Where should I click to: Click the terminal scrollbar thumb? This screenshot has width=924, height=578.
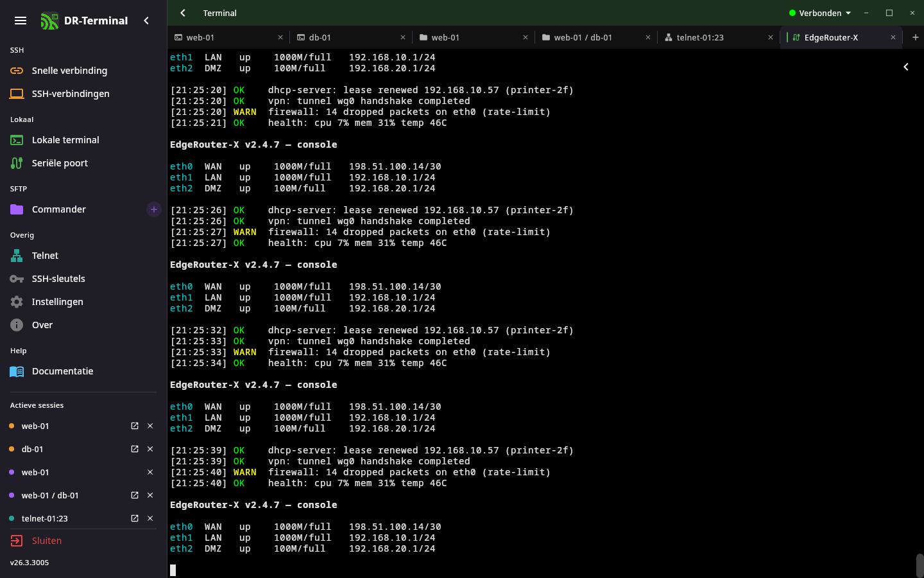coord(920,566)
